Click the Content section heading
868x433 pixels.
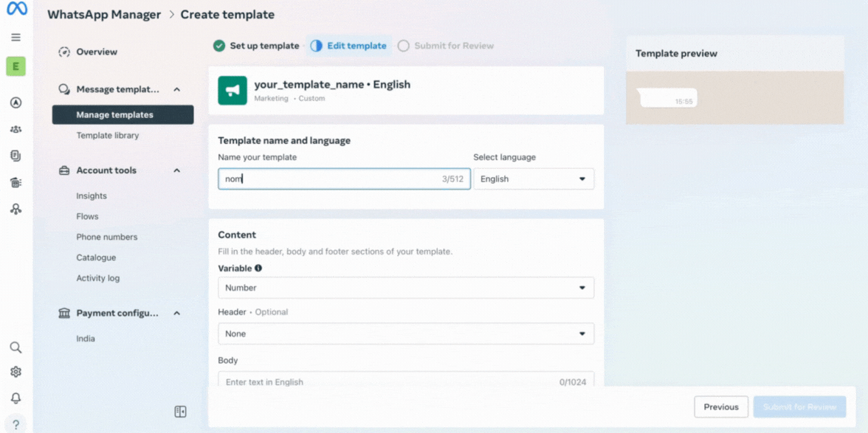(237, 235)
